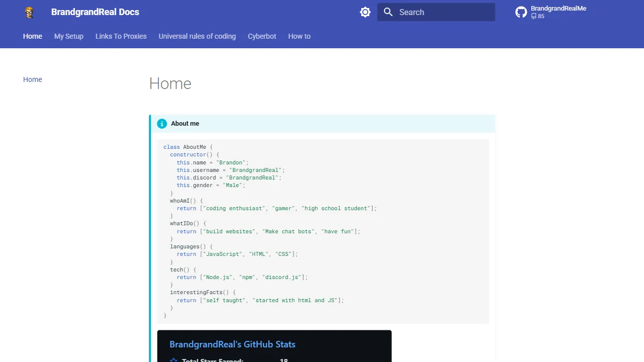
Task: Open the How to tab
Action: pyautogui.click(x=299, y=36)
